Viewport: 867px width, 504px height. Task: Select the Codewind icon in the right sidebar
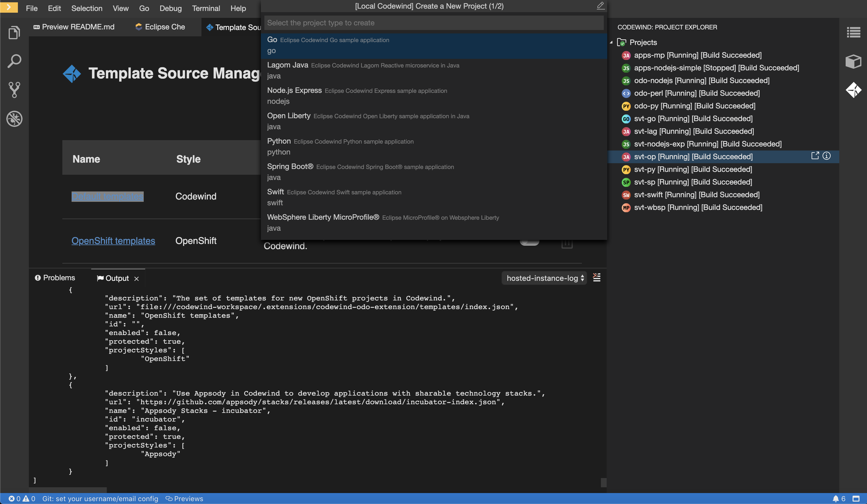[x=854, y=90]
